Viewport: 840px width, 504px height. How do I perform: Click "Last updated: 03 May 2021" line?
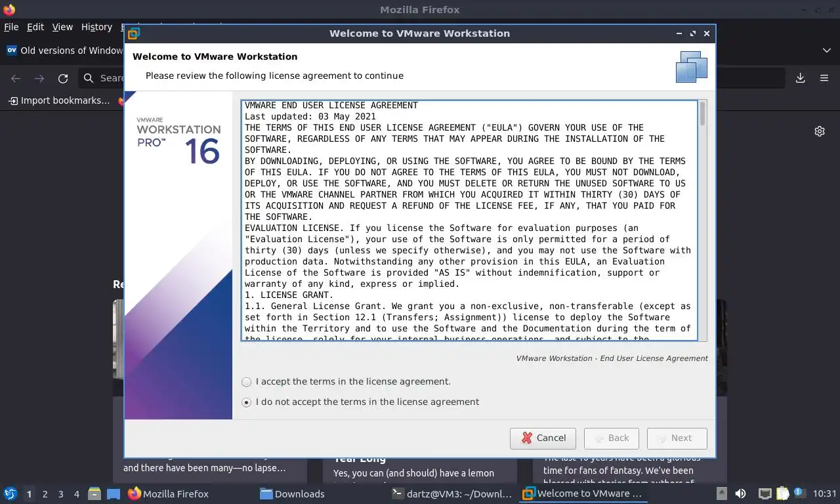coord(310,117)
